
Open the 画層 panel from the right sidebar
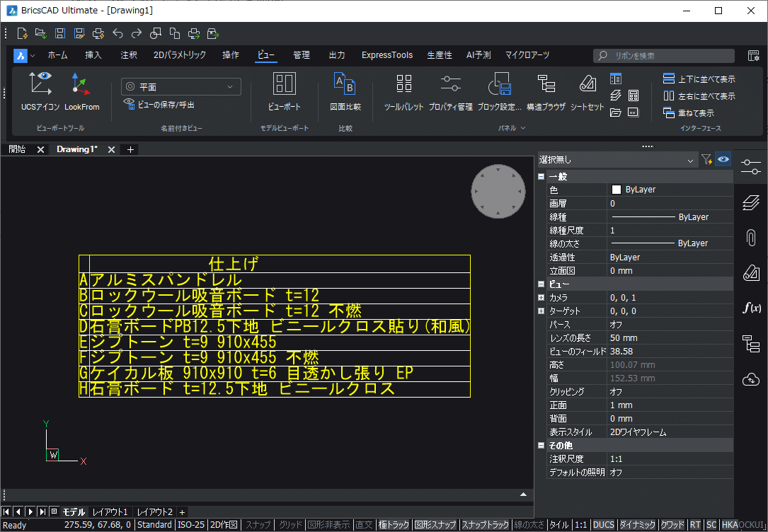(751, 202)
